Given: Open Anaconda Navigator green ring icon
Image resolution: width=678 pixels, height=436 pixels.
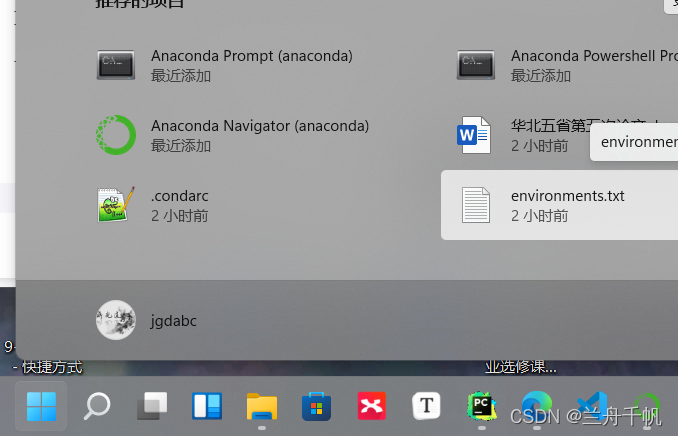Looking at the screenshot, I should pyautogui.click(x=115, y=135).
